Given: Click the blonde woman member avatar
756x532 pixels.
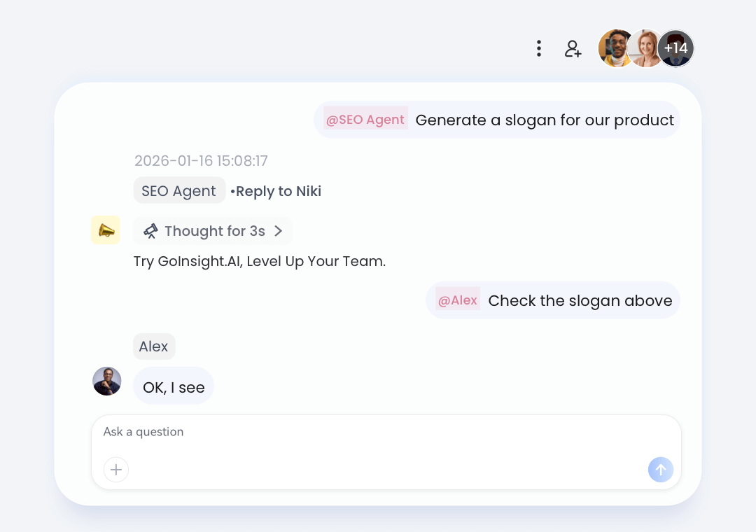Looking at the screenshot, I should click(646, 48).
